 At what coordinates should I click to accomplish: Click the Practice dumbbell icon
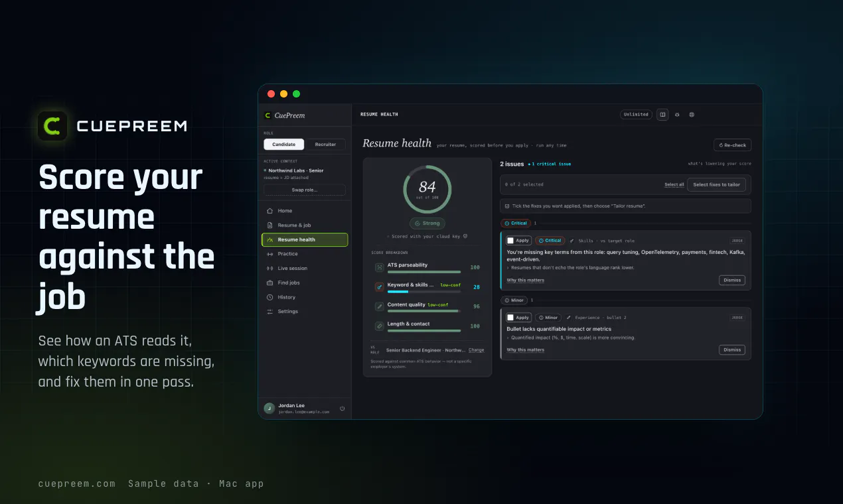click(x=270, y=254)
